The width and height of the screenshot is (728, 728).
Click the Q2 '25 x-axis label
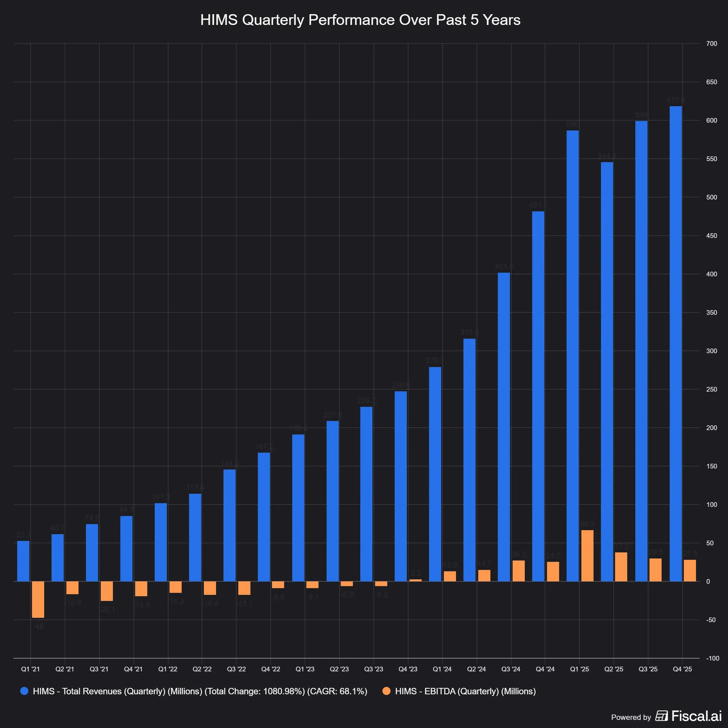coord(614,669)
